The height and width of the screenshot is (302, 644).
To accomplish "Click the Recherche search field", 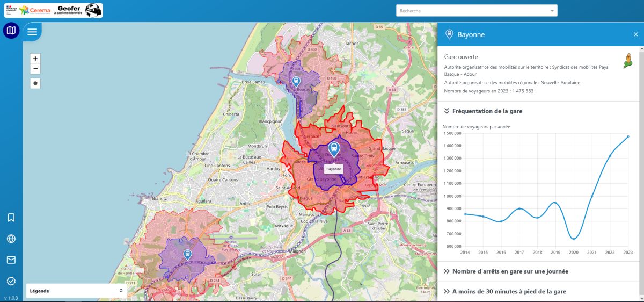I will pos(472,11).
